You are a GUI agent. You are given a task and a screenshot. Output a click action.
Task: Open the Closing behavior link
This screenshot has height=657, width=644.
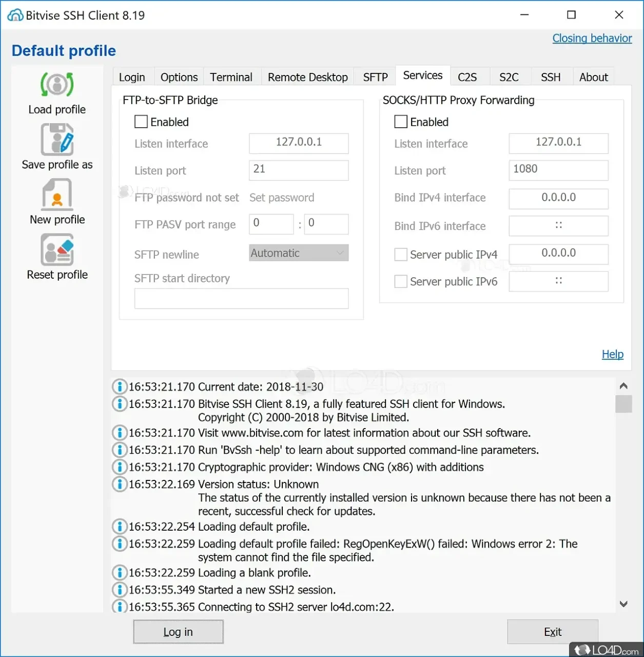[x=592, y=38]
